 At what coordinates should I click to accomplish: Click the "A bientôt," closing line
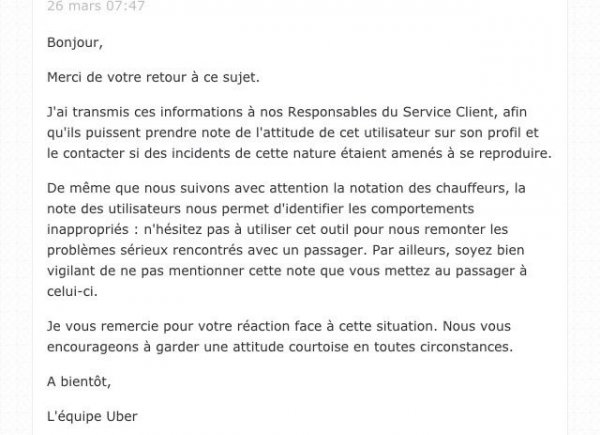pos(79,382)
